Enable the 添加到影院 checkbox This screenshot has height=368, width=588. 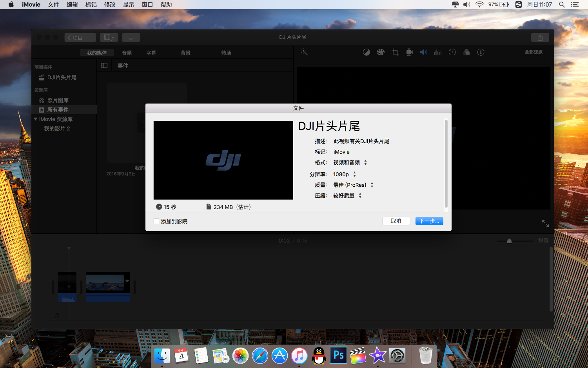click(156, 221)
